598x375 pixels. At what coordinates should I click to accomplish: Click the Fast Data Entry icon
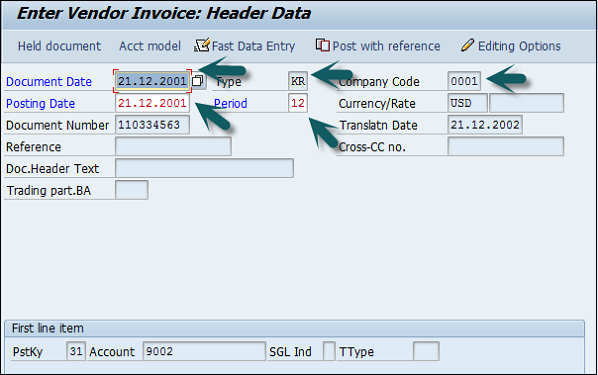(202, 45)
